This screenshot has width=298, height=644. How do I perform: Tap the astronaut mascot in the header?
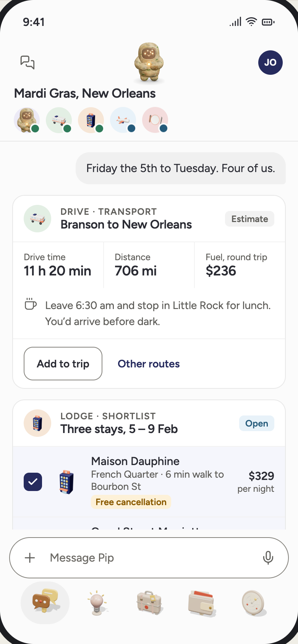(149, 62)
